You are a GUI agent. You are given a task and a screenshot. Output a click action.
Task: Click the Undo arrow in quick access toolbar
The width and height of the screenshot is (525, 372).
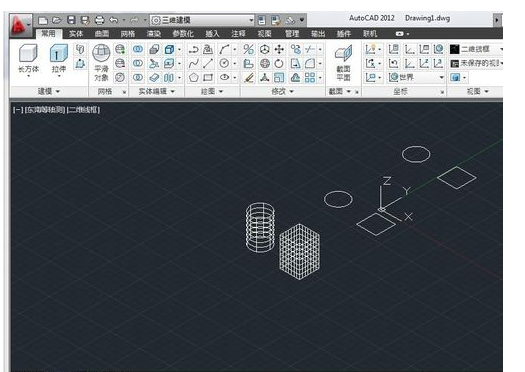(x=114, y=20)
